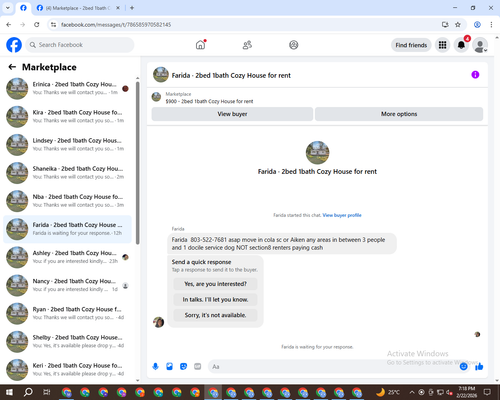
Task: Send quick reply 'Sorry, it's not available.'
Action: click(x=215, y=315)
